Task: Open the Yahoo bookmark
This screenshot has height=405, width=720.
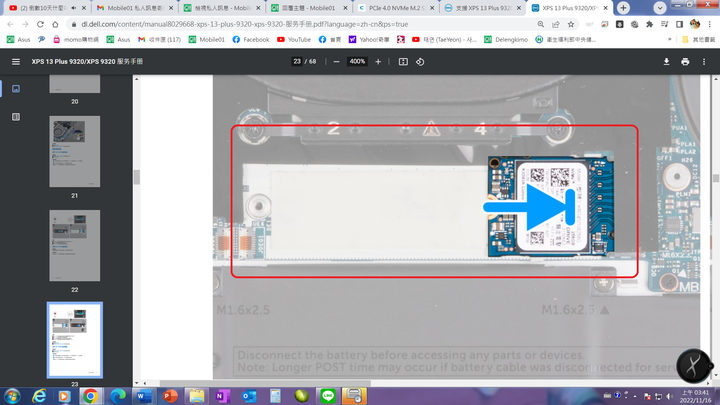Action: (x=369, y=39)
